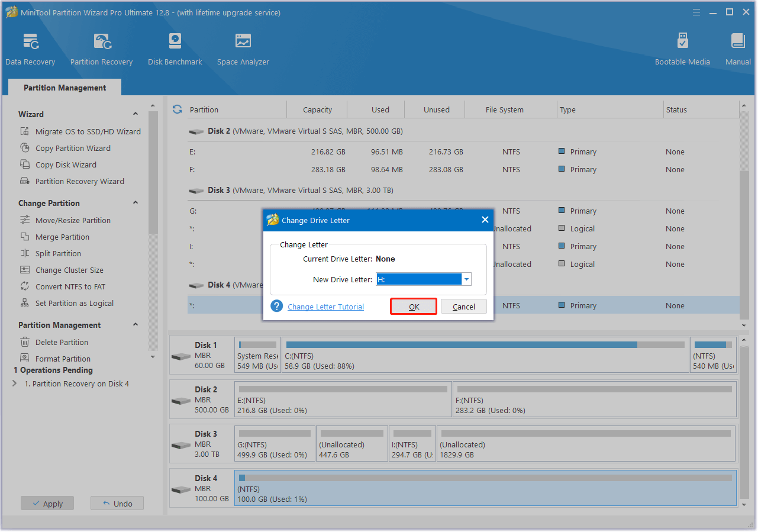The image size is (758, 532).
Task: Open the New Drive Letter dropdown arrow
Action: point(466,279)
